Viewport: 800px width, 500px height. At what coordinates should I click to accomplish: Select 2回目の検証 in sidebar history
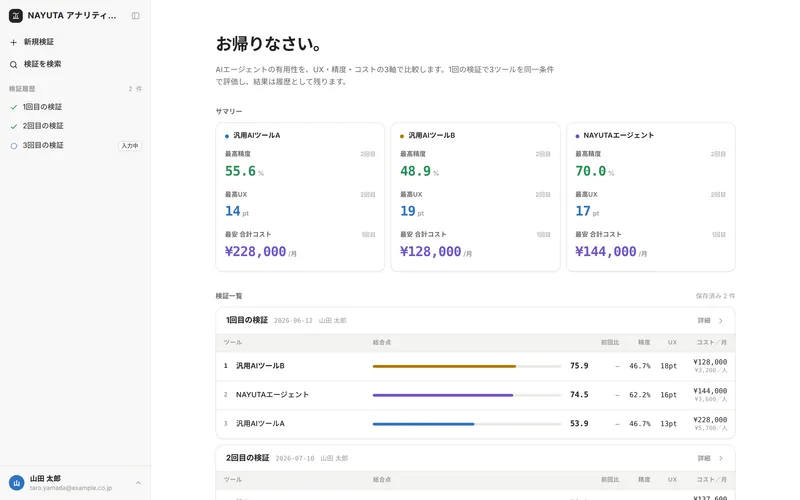click(75, 126)
